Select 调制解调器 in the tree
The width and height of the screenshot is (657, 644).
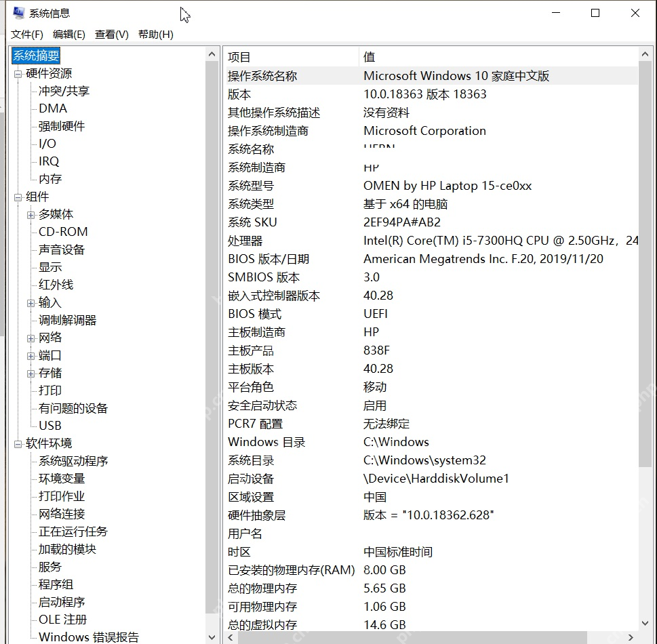point(67,320)
